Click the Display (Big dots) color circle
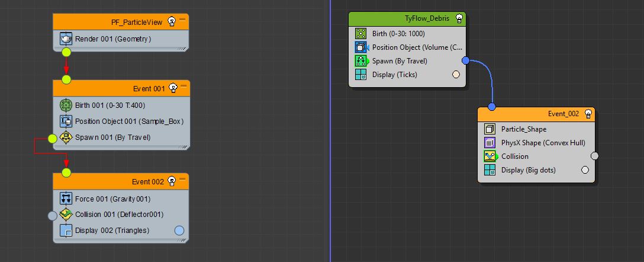Screen dimensions: 644x262 click(x=585, y=170)
